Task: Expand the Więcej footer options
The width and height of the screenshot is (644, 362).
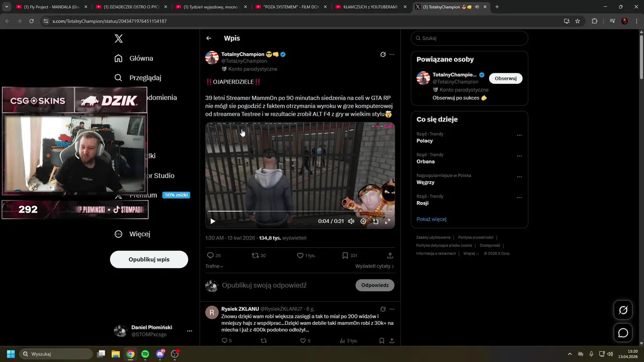Action: pos(471,253)
